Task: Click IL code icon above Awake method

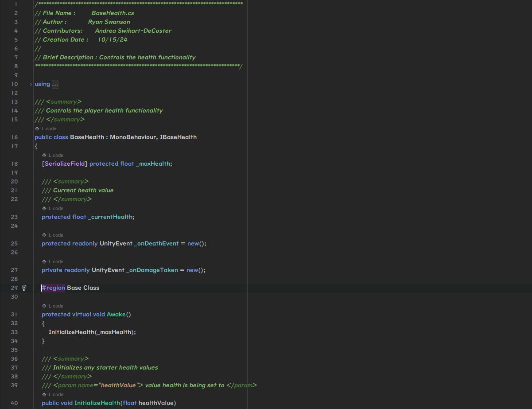Action: pos(44,306)
